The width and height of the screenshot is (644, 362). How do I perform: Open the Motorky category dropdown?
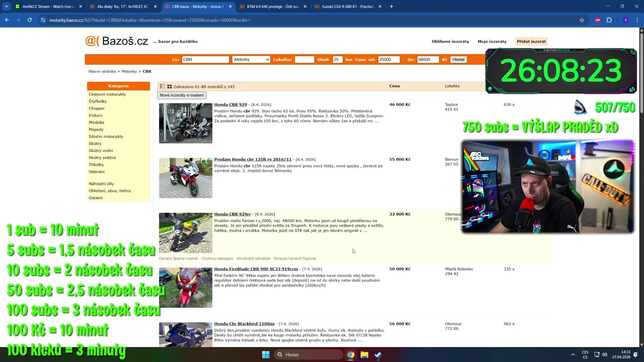(251, 59)
